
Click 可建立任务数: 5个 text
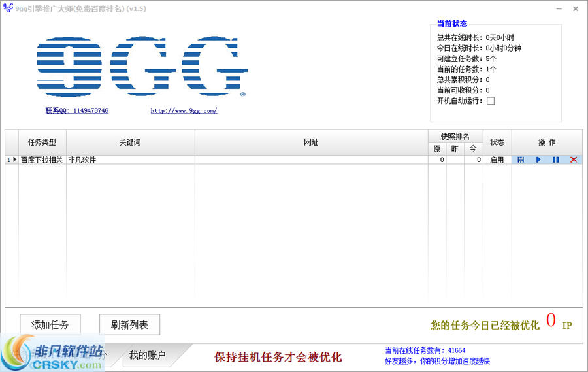466,59
